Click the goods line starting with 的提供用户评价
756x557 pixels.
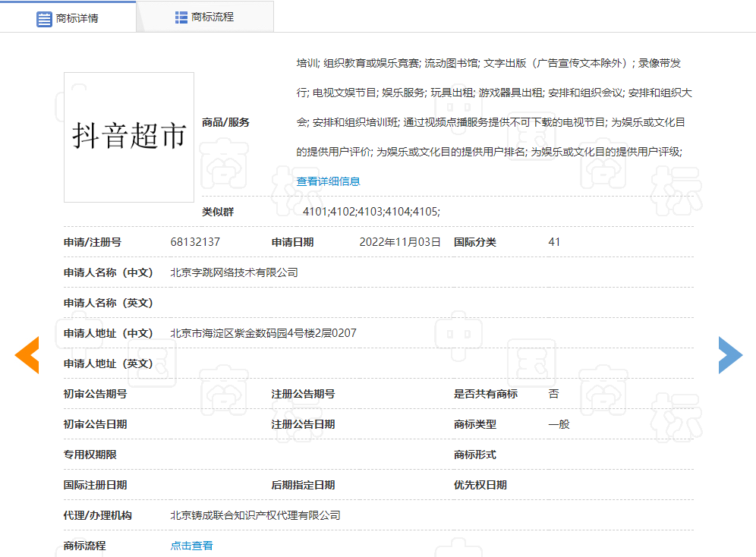(490, 152)
